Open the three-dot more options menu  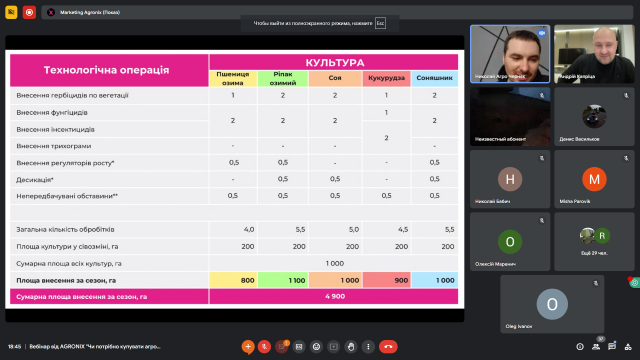368,347
